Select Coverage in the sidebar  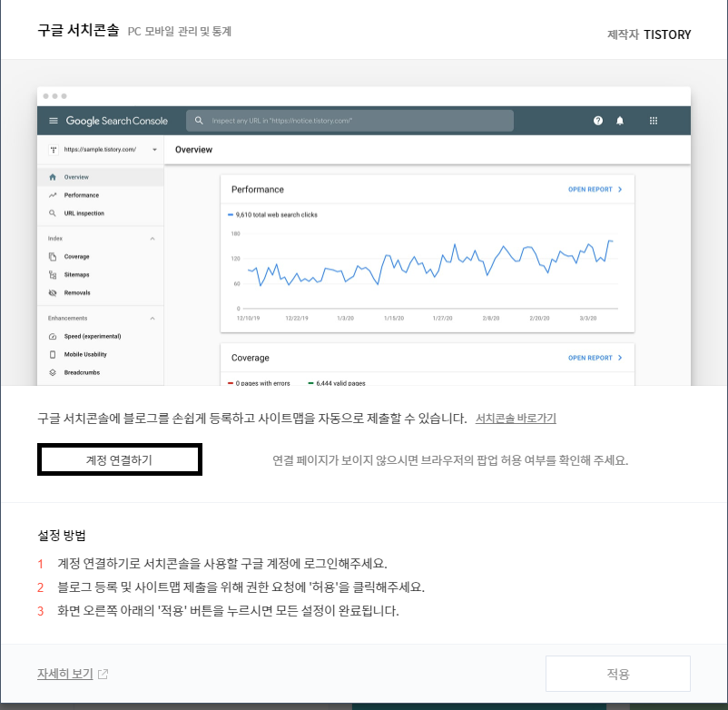pyautogui.click(x=100, y=256)
